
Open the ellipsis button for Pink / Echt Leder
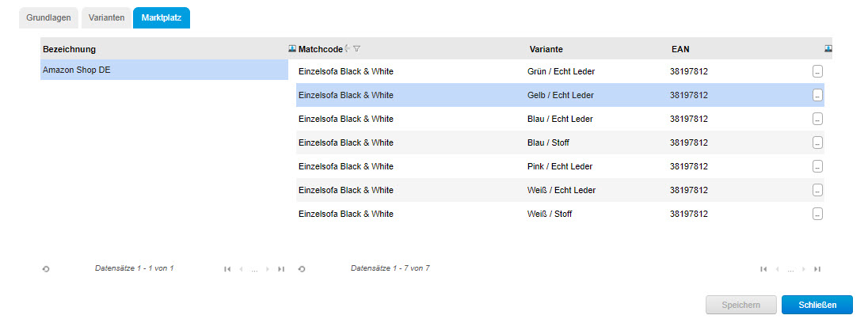coord(817,166)
